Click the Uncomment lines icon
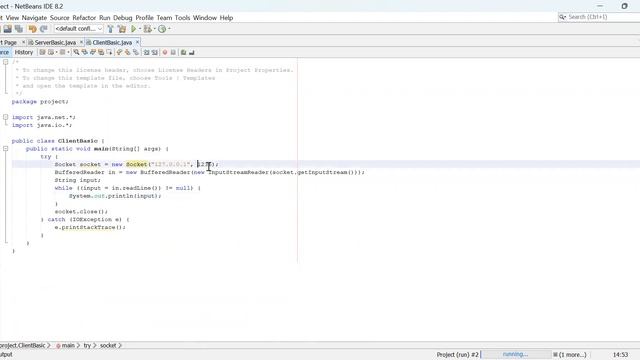Screen dimensions: 640x360 [x=191, y=52]
